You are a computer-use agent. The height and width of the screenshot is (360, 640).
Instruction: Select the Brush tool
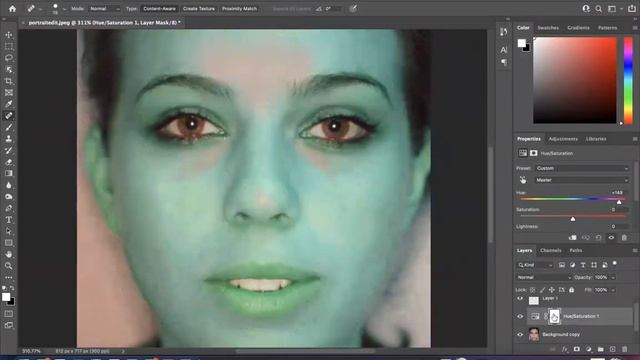9,127
